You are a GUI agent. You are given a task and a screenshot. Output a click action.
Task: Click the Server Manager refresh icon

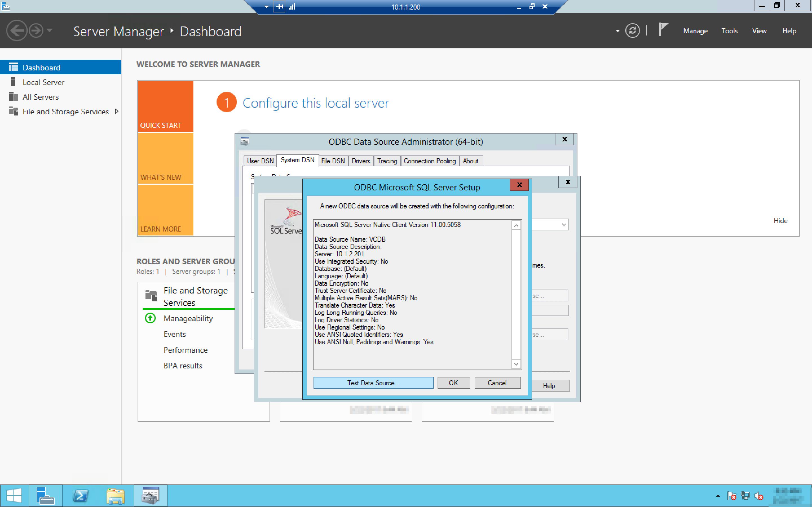[632, 31]
